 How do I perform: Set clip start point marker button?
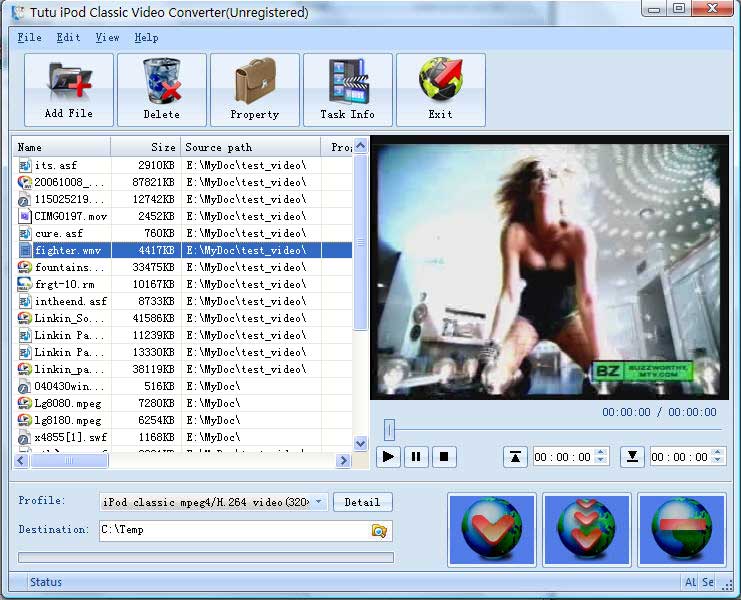coord(515,457)
